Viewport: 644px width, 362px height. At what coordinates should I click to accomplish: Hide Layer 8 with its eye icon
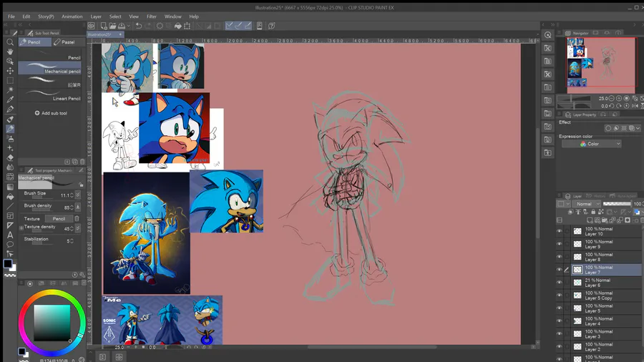click(559, 257)
